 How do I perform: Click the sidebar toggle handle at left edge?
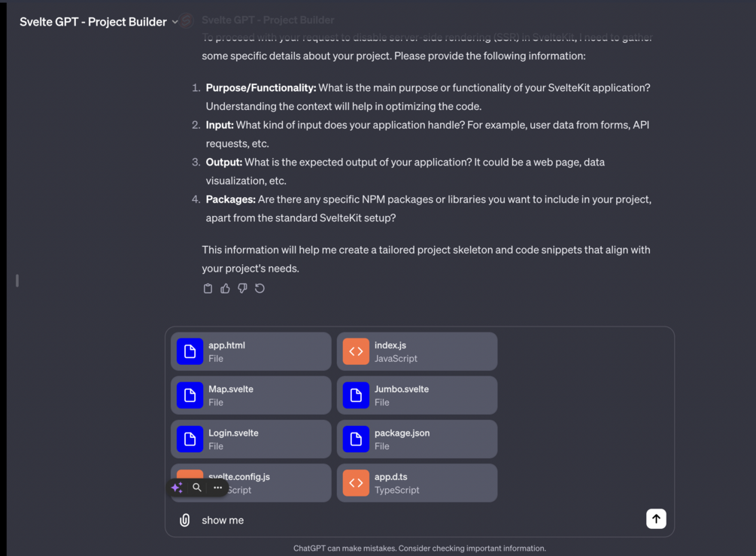coord(17,281)
